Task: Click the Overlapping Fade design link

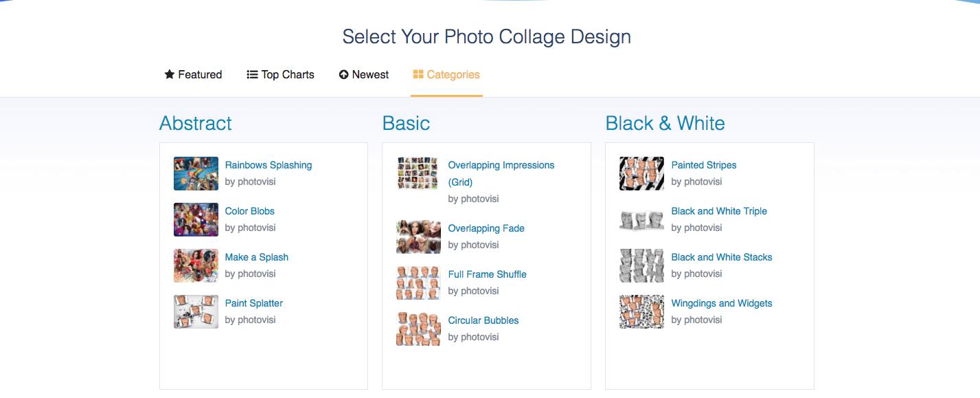Action: tap(486, 228)
